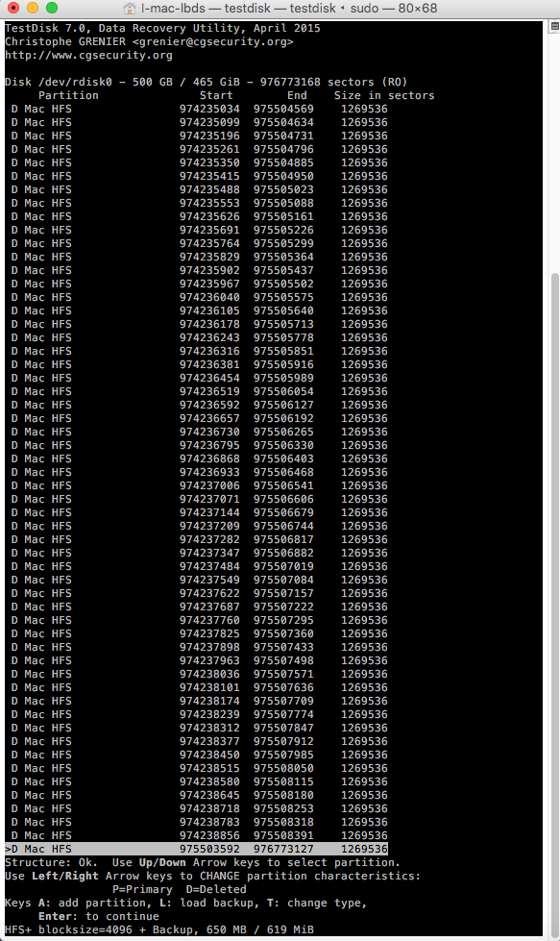This screenshot has height=941, width=560.
Task: Open the http://www.cgsecurity.org link
Action: coord(88,55)
